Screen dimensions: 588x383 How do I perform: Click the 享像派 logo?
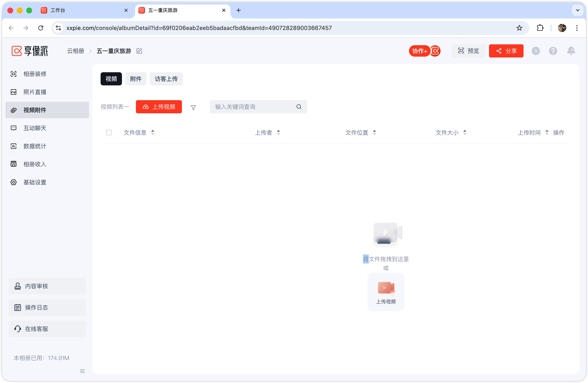30,51
